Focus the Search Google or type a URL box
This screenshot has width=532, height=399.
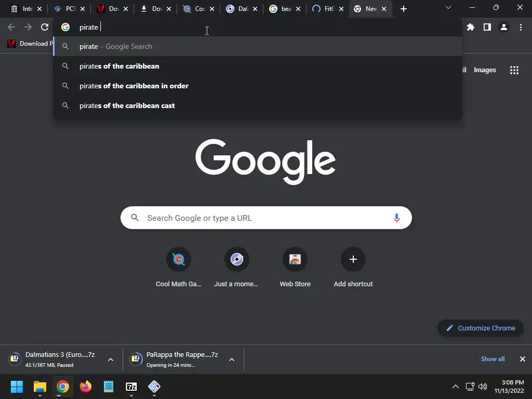266,218
